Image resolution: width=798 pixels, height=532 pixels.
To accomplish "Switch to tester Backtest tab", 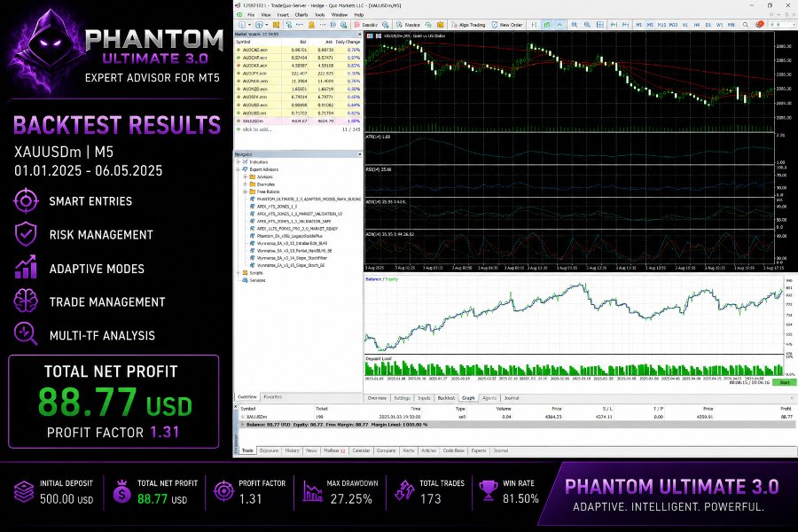I will (x=446, y=398).
